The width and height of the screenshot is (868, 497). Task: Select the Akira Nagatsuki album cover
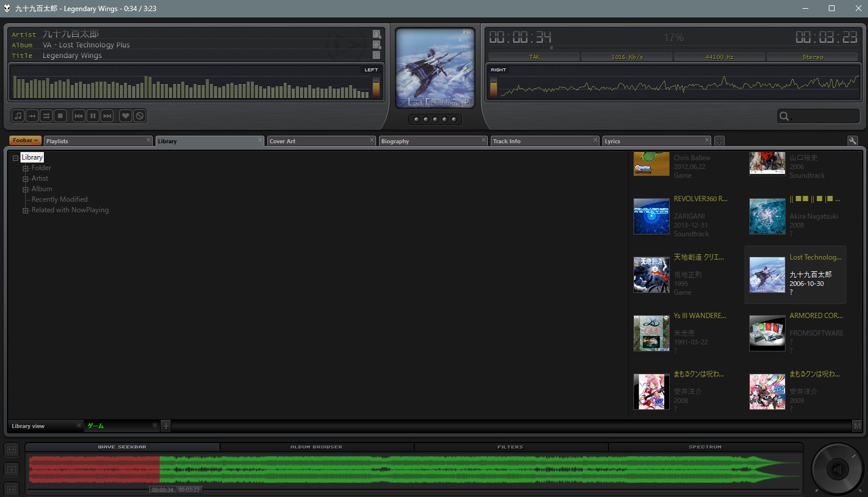tap(767, 216)
